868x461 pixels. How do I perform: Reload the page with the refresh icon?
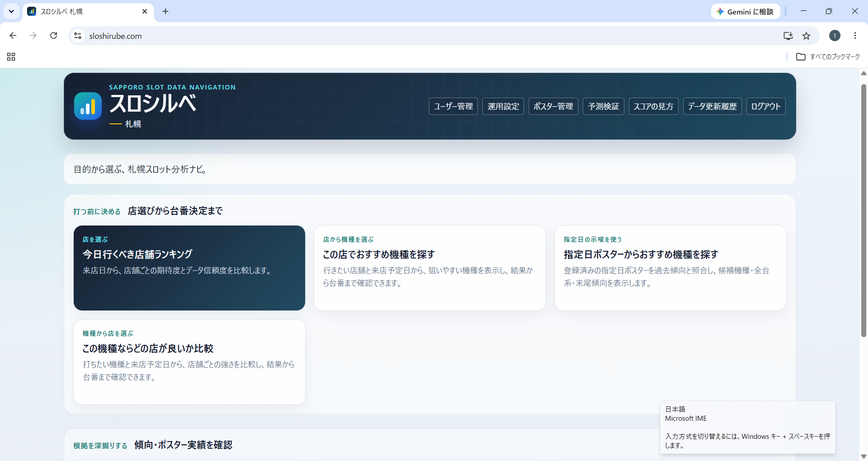pos(53,36)
